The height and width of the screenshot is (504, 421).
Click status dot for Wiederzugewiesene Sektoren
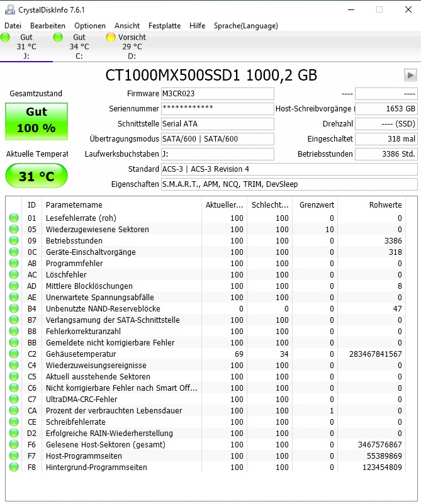(14, 229)
